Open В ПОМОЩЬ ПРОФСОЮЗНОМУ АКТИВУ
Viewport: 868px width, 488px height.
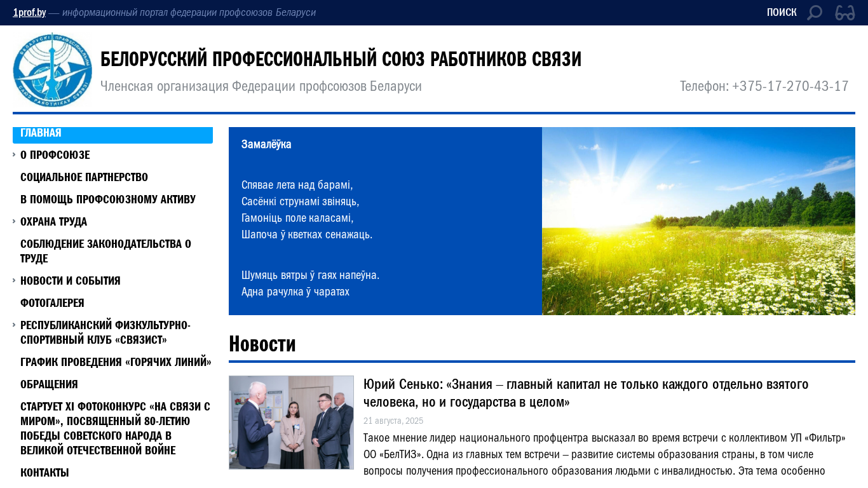click(x=108, y=200)
